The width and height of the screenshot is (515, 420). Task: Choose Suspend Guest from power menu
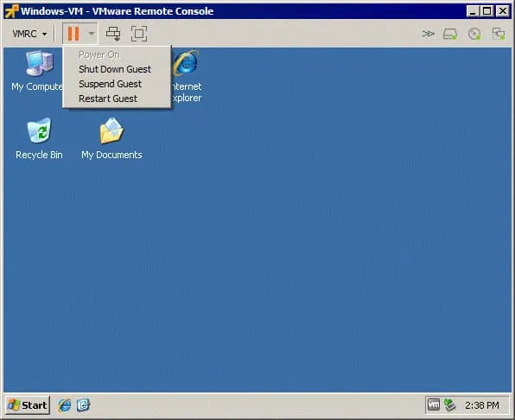click(x=110, y=84)
